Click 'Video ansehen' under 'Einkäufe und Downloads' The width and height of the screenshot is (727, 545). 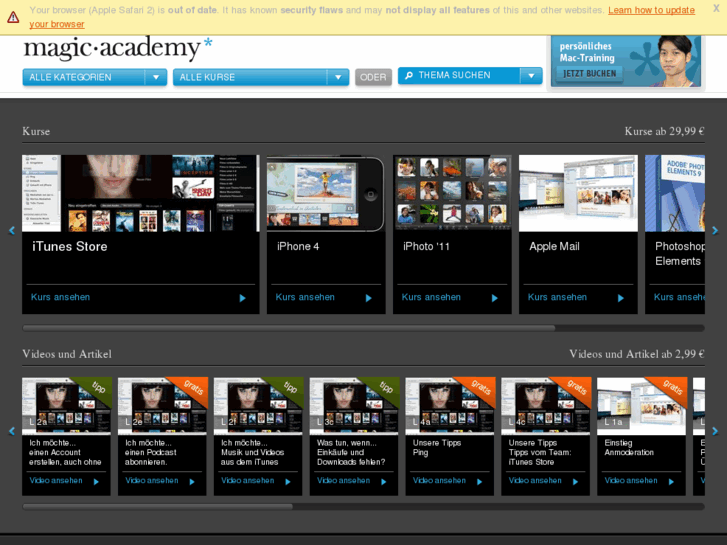click(344, 481)
